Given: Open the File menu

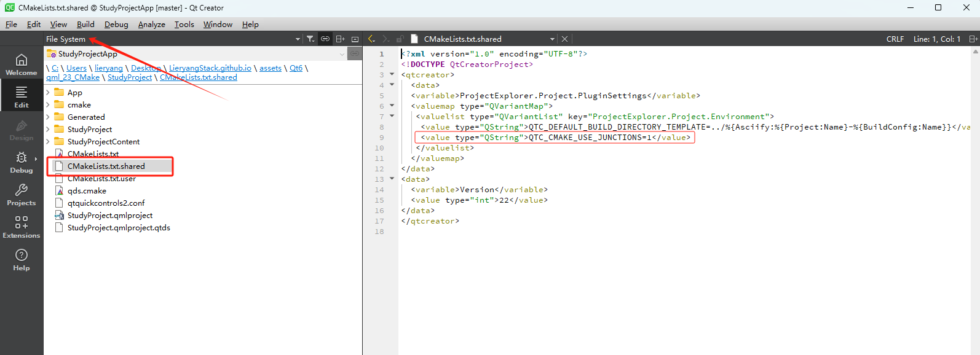Looking at the screenshot, I should click(x=11, y=25).
